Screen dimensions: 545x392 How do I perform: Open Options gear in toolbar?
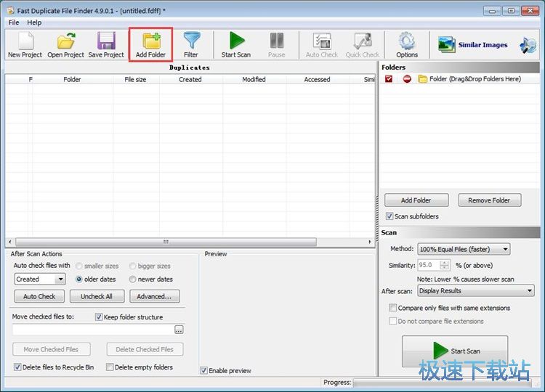(x=407, y=44)
